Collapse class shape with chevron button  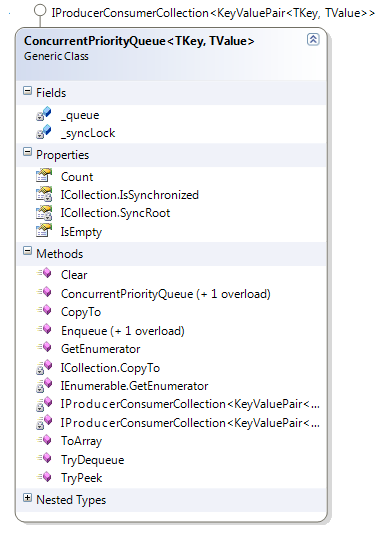pos(313,40)
